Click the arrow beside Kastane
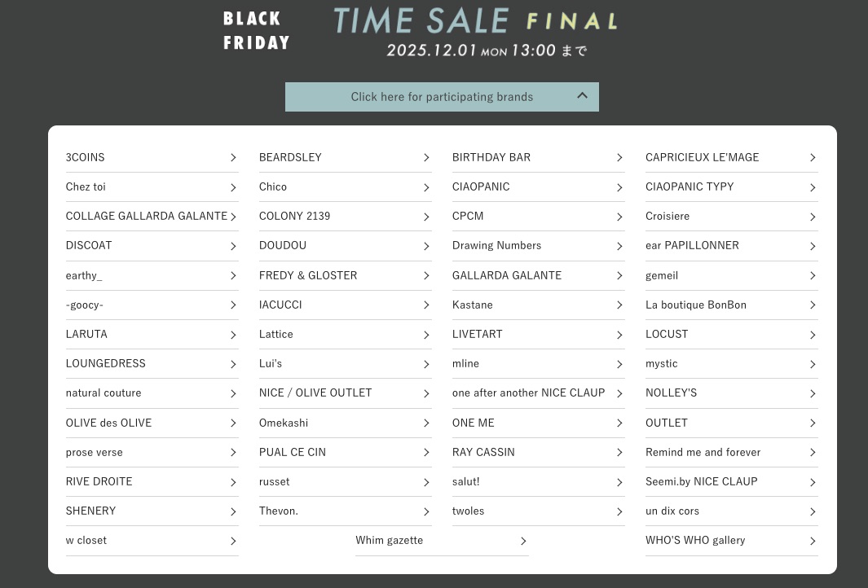Screen dimensions: 868x588 (619, 305)
